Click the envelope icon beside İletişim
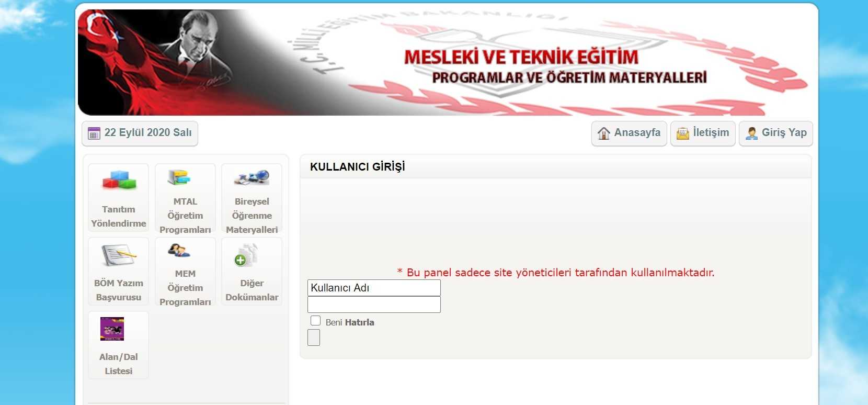868x405 pixels. (x=683, y=133)
